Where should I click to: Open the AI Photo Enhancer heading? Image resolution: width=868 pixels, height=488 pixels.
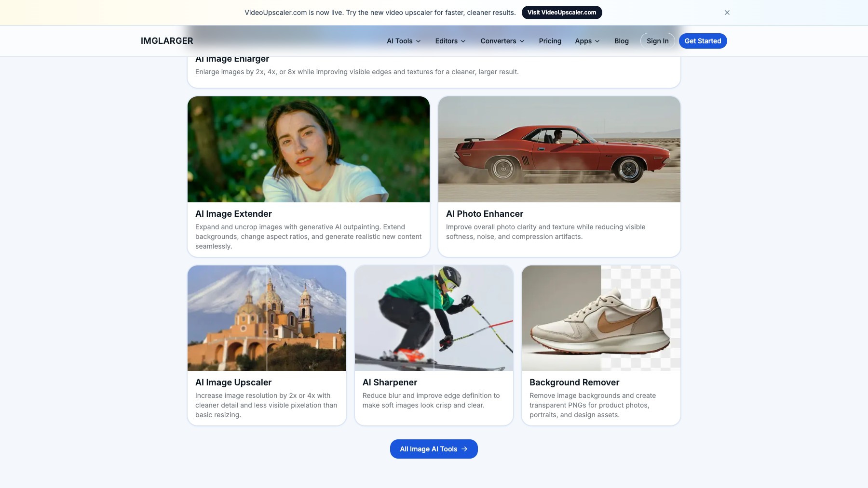pyautogui.click(x=485, y=214)
